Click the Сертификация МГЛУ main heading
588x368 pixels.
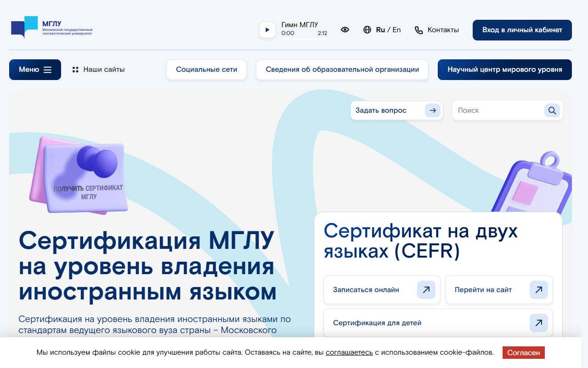click(147, 266)
